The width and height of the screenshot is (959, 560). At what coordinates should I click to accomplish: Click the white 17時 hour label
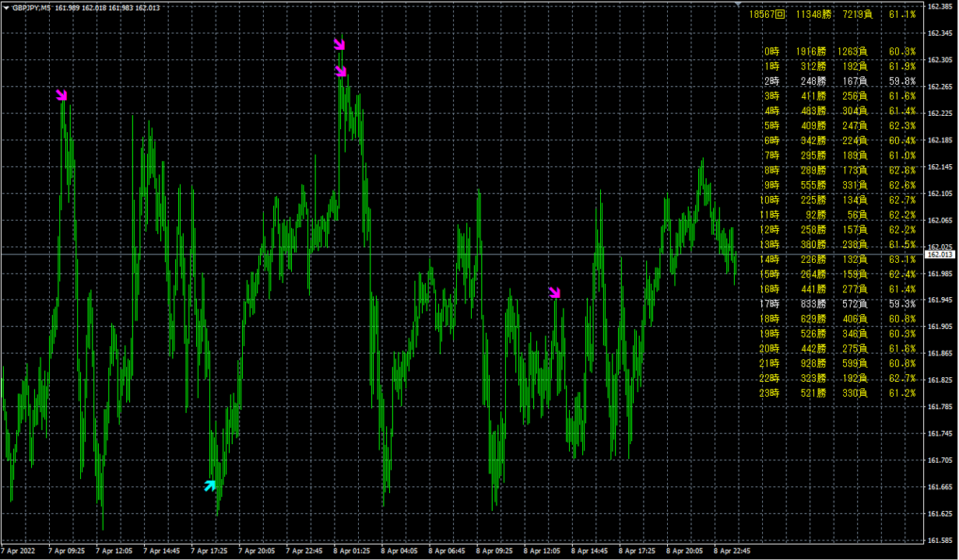pyautogui.click(x=768, y=304)
